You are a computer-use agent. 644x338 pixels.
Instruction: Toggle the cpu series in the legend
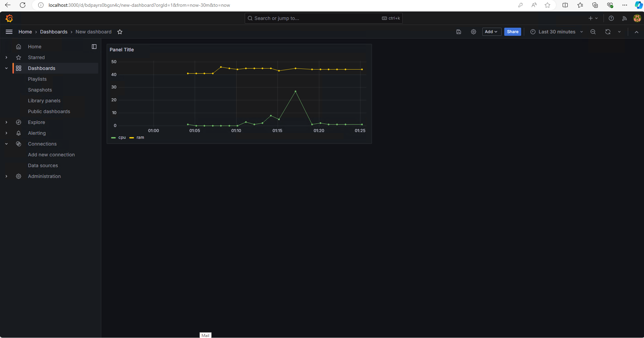pyautogui.click(x=122, y=137)
